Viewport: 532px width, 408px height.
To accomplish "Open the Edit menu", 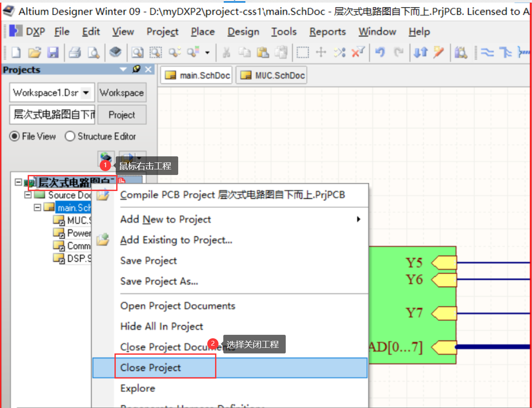I will 91,32.
